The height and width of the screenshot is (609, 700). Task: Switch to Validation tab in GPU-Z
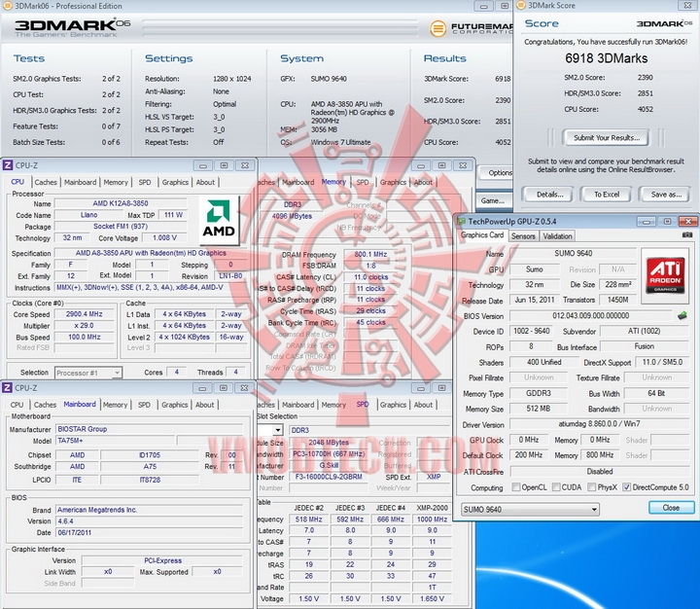click(x=557, y=236)
